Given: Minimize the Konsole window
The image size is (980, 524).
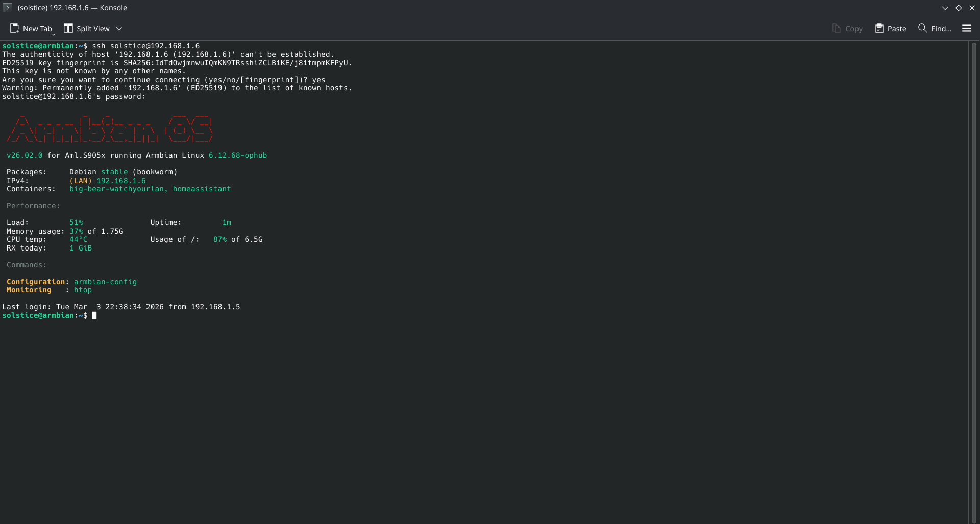Looking at the screenshot, I should click(x=945, y=8).
